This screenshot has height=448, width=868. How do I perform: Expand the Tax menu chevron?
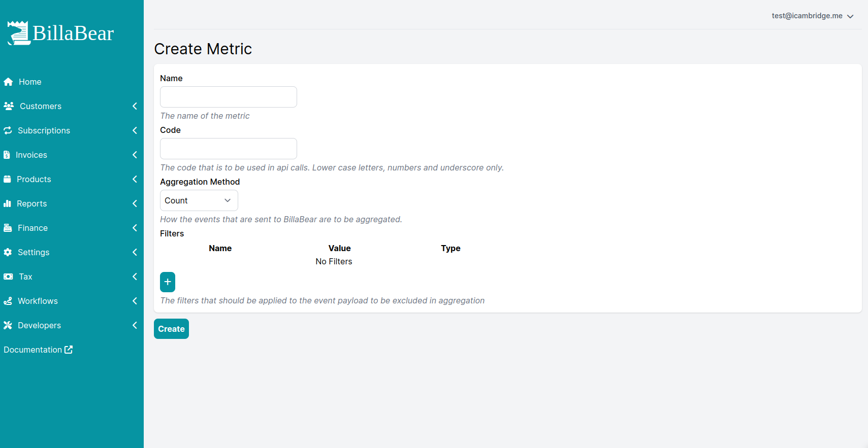(x=135, y=277)
